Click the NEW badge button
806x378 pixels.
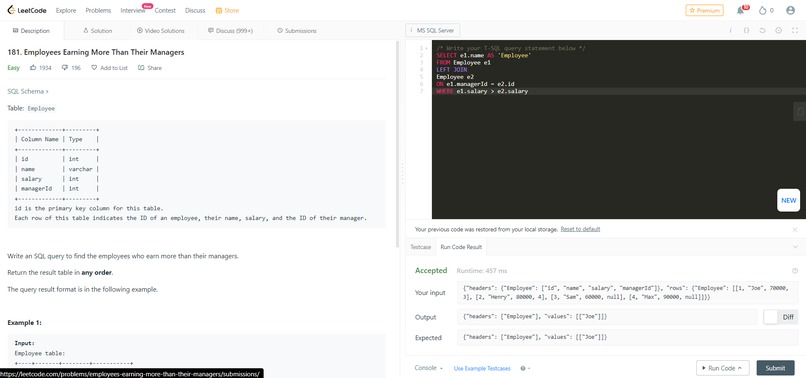coord(789,201)
